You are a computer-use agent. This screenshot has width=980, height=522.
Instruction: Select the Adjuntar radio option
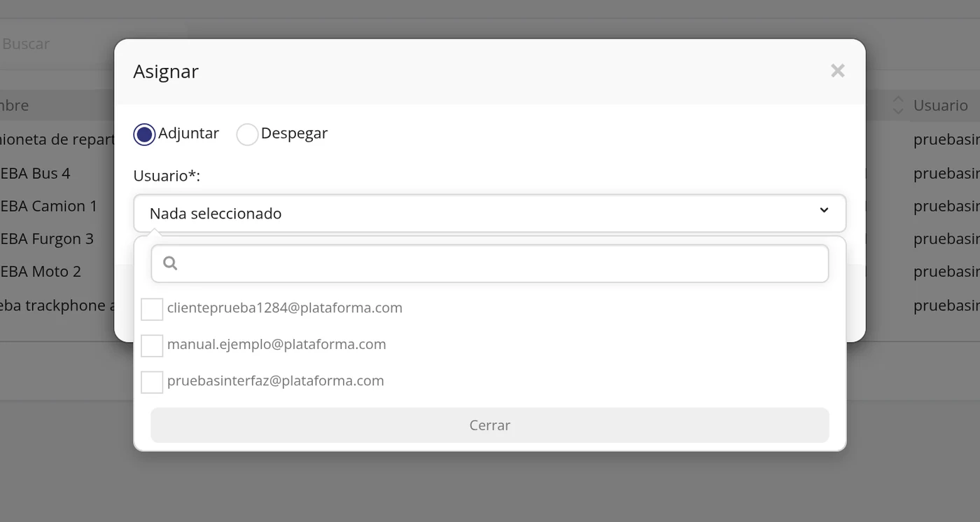tap(144, 135)
